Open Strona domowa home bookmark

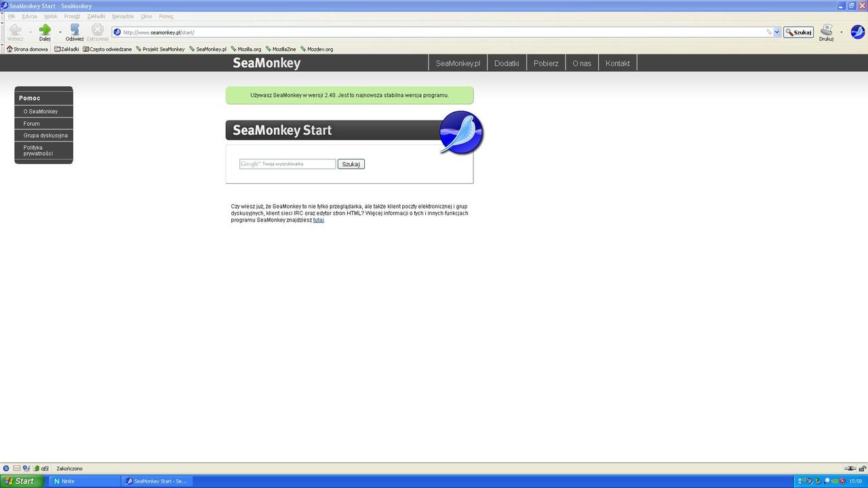pyautogui.click(x=27, y=49)
